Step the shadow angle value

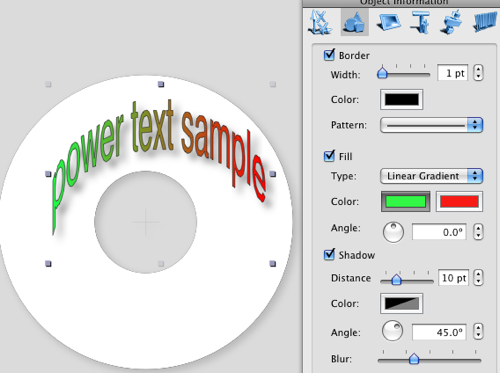tap(478, 332)
